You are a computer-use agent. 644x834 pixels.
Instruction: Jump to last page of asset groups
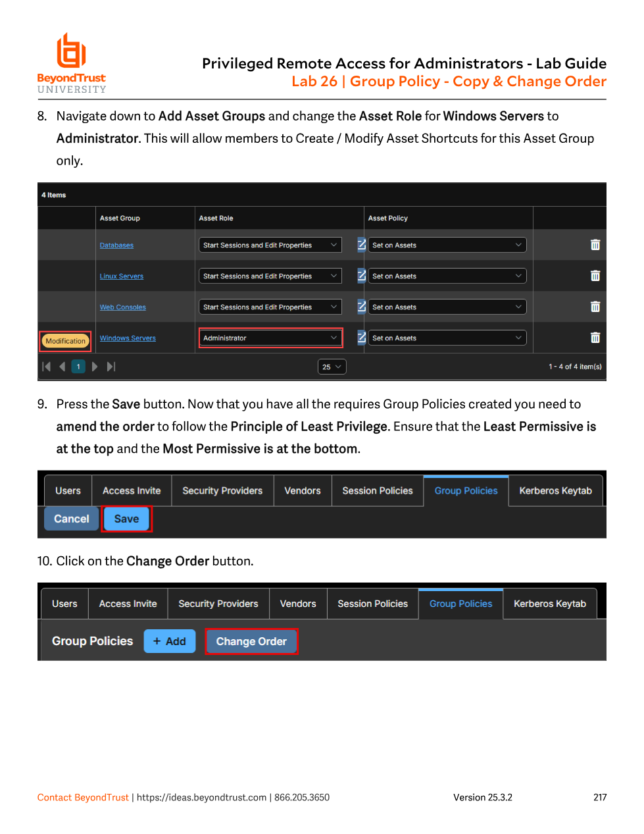pos(111,367)
